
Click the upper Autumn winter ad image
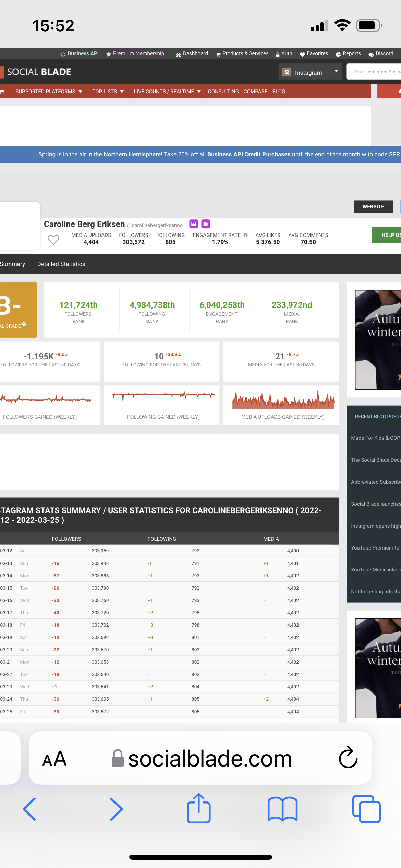pyautogui.click(x=378, y=340)
